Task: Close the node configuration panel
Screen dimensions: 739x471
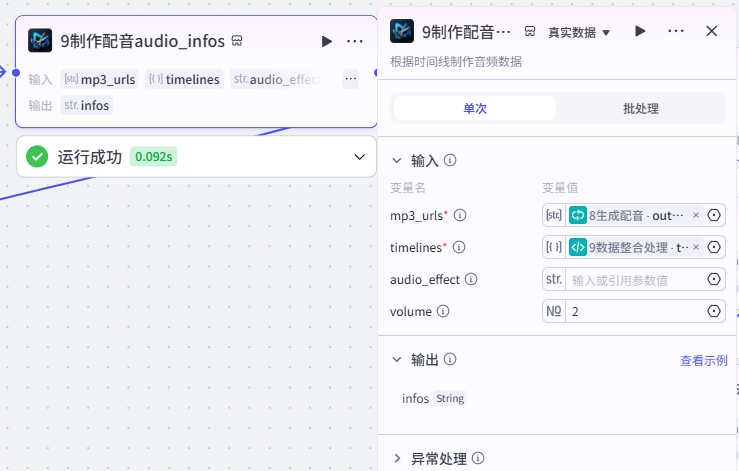Action: tap(711, 32)
